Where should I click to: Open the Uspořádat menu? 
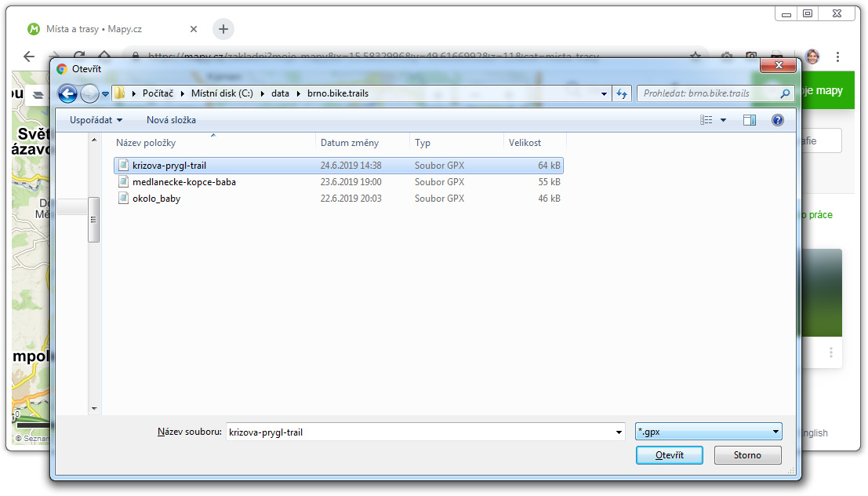[96, 120]
